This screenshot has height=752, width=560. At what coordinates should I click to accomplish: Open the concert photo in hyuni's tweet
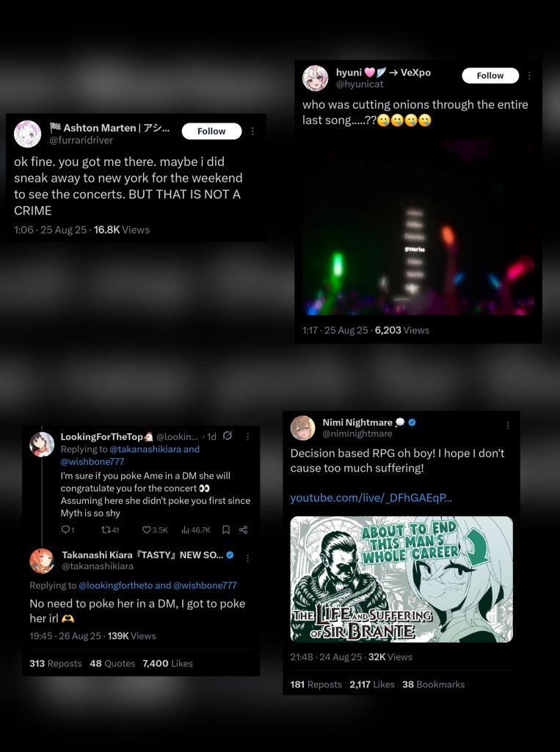pyautogui.click(x=418, y=225)
